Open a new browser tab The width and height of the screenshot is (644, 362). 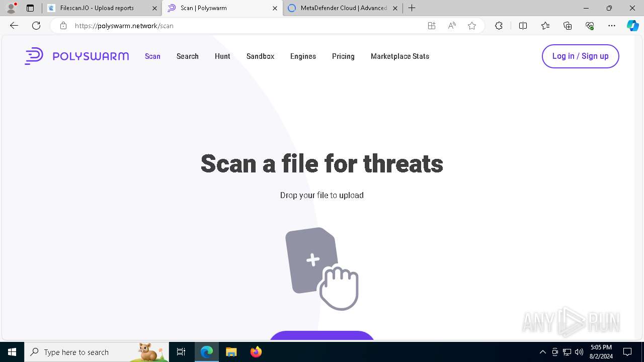point(412,8)
